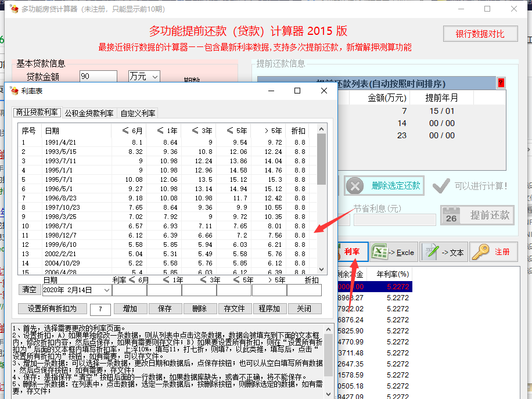Minimize the 利率表 dialog window
This screenshot has width=532, height=399.
pyautogui.click(x=271, y=91)
